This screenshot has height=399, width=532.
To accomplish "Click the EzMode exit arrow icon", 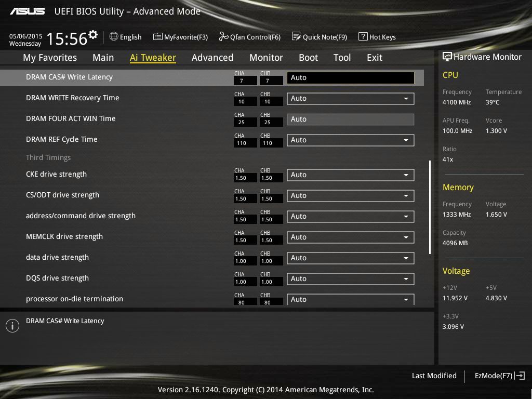I will [x=520, y=376].
